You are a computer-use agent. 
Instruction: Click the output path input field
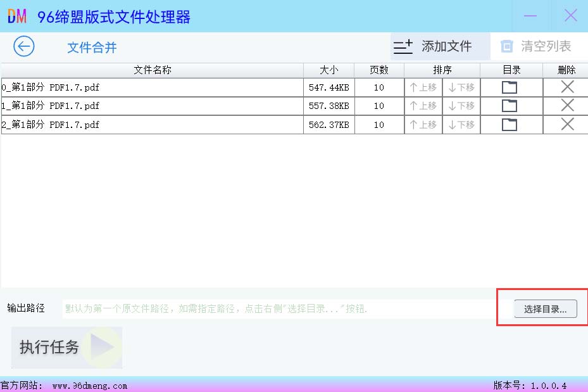coord(278,309)
